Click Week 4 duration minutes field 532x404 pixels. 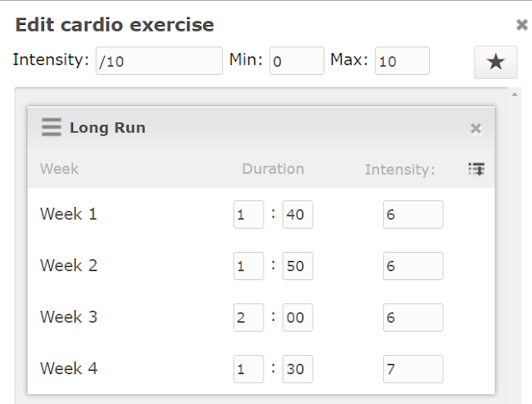[298, 369]
